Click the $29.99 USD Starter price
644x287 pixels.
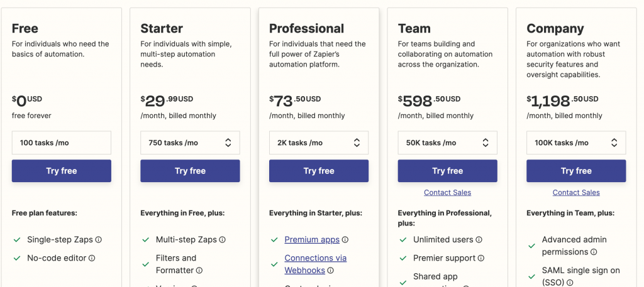[x=167, y=101]
